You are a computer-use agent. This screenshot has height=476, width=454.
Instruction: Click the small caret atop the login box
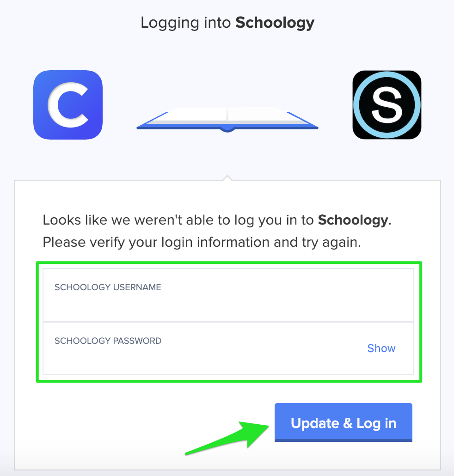[x=227, y=178]
